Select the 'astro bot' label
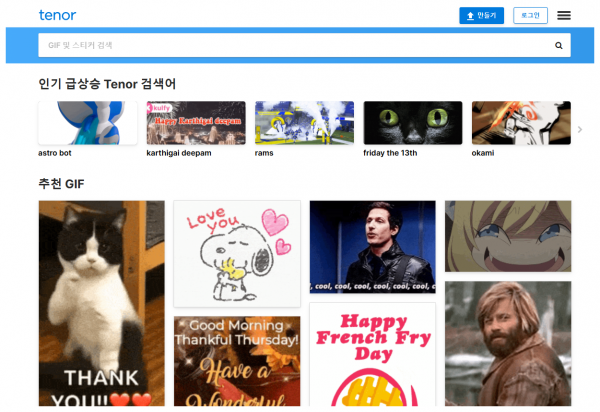600x412 pixels. point(55,153)
